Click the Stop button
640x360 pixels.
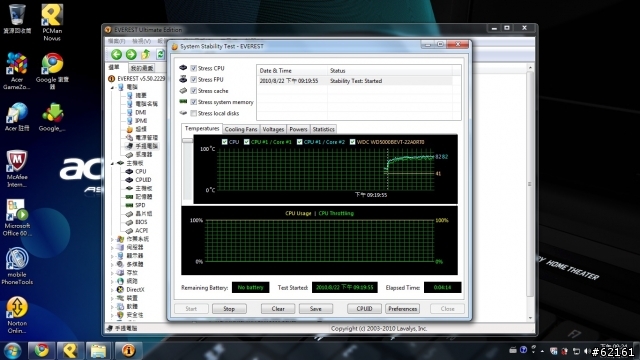(229, 309)
